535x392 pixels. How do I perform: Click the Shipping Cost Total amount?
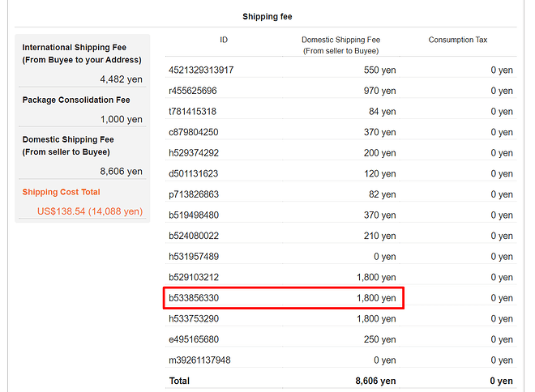click(90, 211)
